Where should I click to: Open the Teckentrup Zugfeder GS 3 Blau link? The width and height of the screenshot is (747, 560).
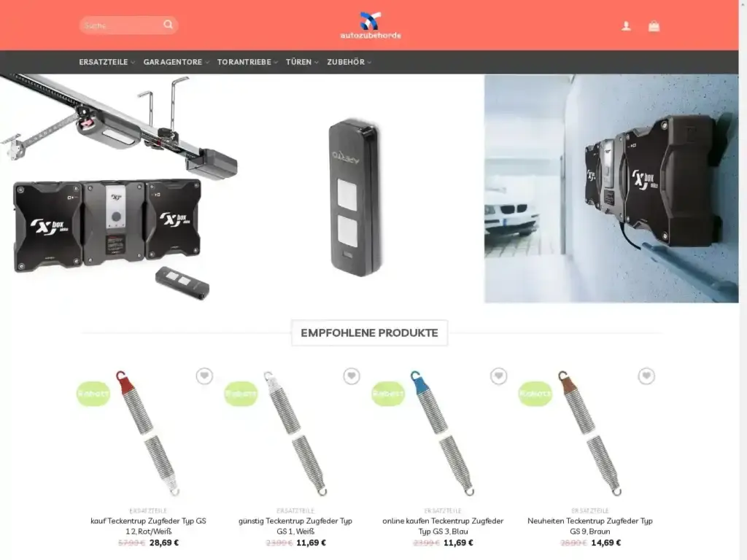[443, 526]
